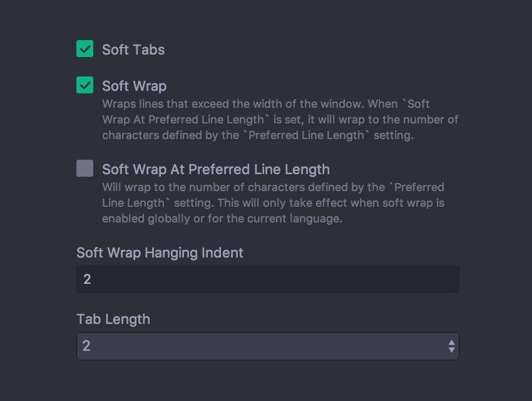Click the "Soft Tabs" label text
The width and height of the screenshot is (532, 401).
tap(133, 49)
